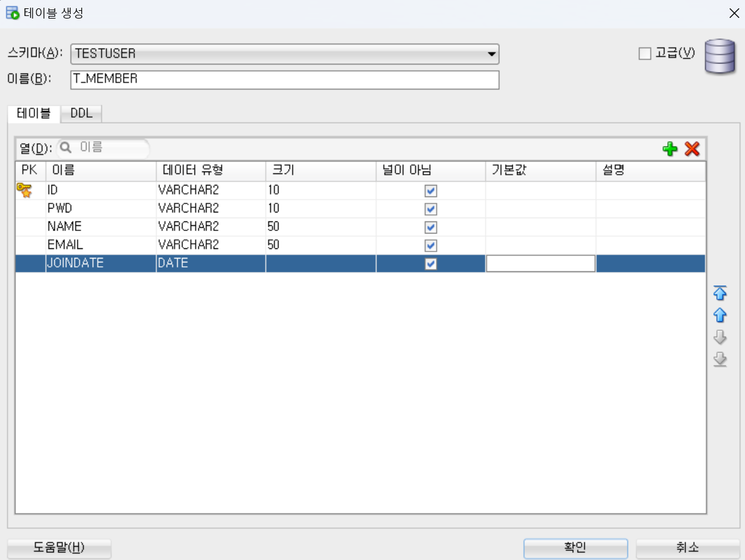Uncheck not-null for PWD column
The width and height of the screenshot is (745, 560).
pyautogui.click(x=431, y=209)
